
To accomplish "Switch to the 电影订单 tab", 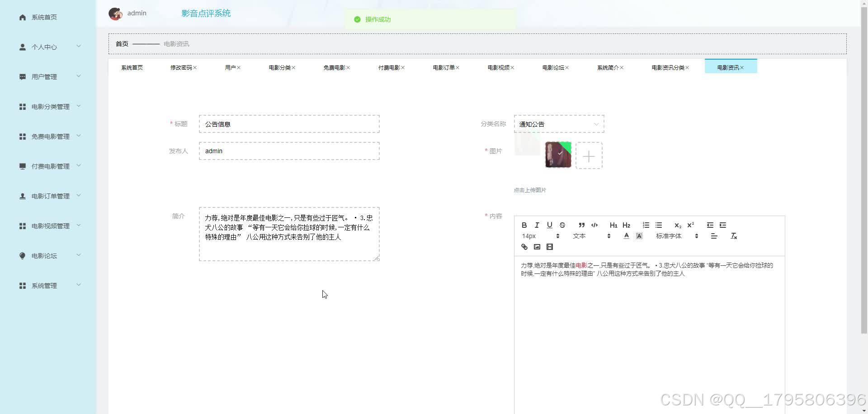I will [443, 67].
